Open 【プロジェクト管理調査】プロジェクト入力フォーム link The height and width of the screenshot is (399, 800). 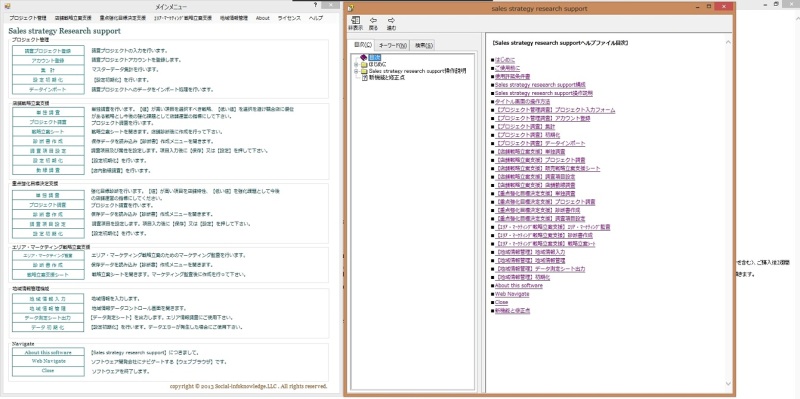pos(555,110)
